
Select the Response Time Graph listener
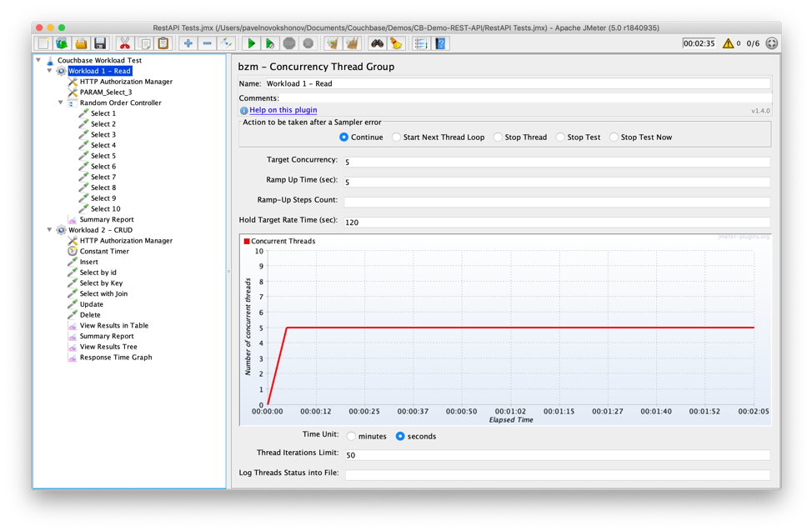point(116,358)
